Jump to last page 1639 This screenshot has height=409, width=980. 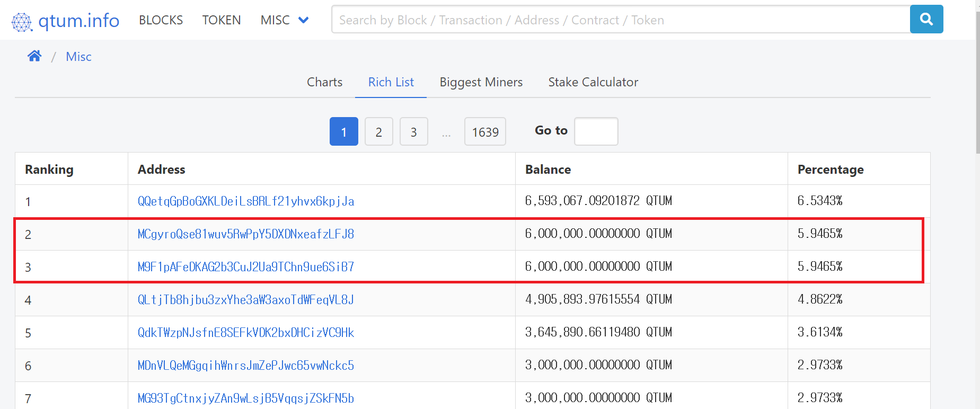[485, 131]
